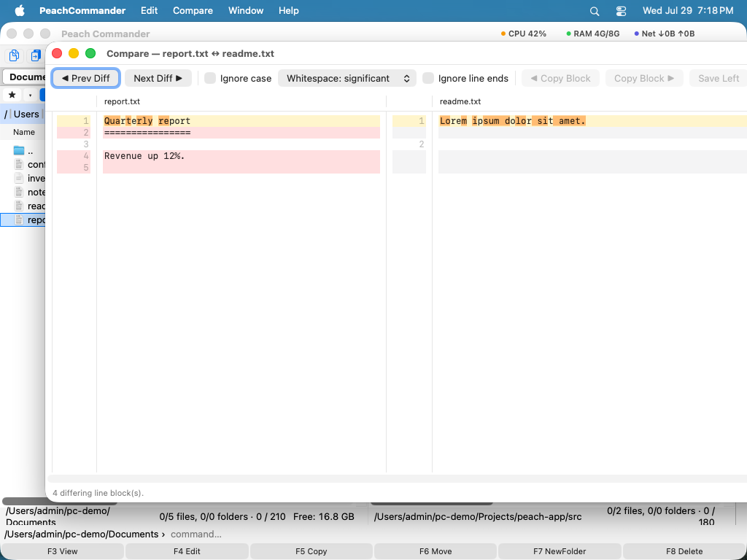Viewport: 747px width, 560px height.
Task: Jump to the Next Diff
Action: coord(158,78)
